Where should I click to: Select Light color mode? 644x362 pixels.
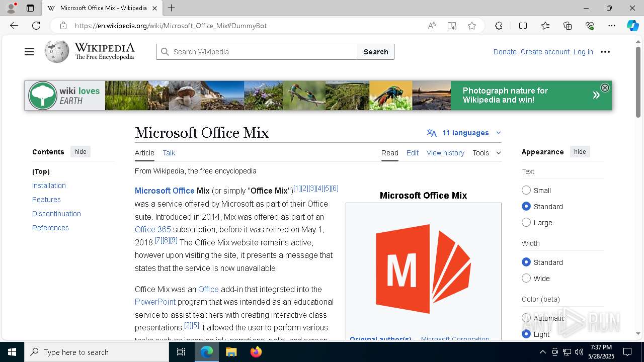point(526,334)
